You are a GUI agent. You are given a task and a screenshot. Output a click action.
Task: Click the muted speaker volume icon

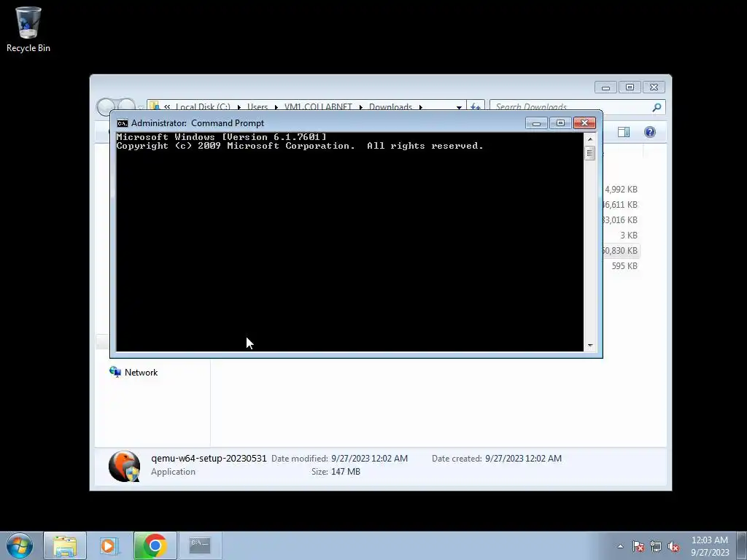[x=673, y=546]
